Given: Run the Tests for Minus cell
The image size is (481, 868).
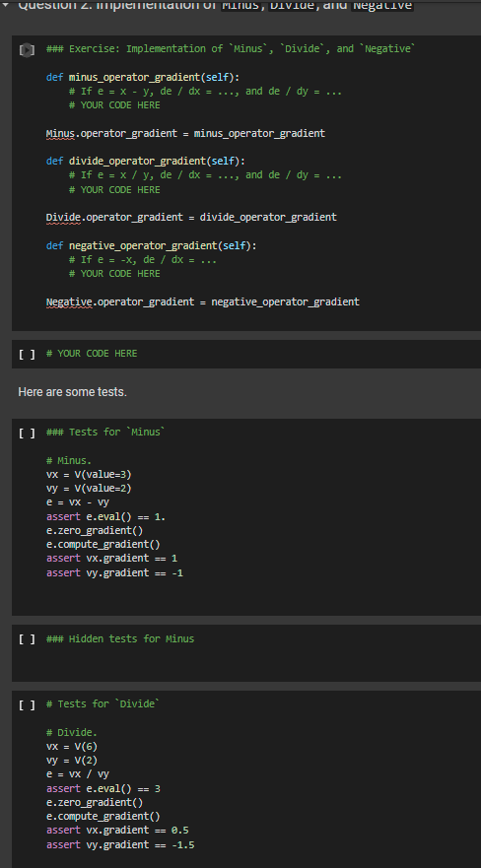Looking at the screenshot, I should (x=27, y=433).
